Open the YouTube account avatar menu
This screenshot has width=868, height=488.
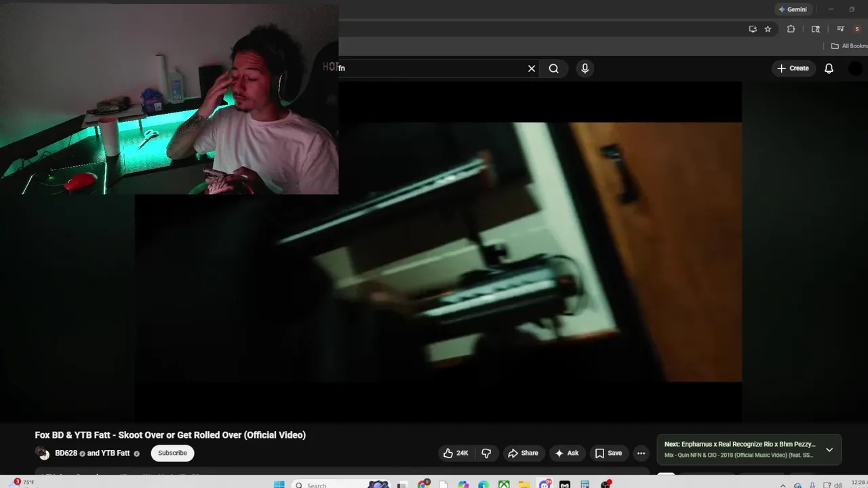pos(856,68)
